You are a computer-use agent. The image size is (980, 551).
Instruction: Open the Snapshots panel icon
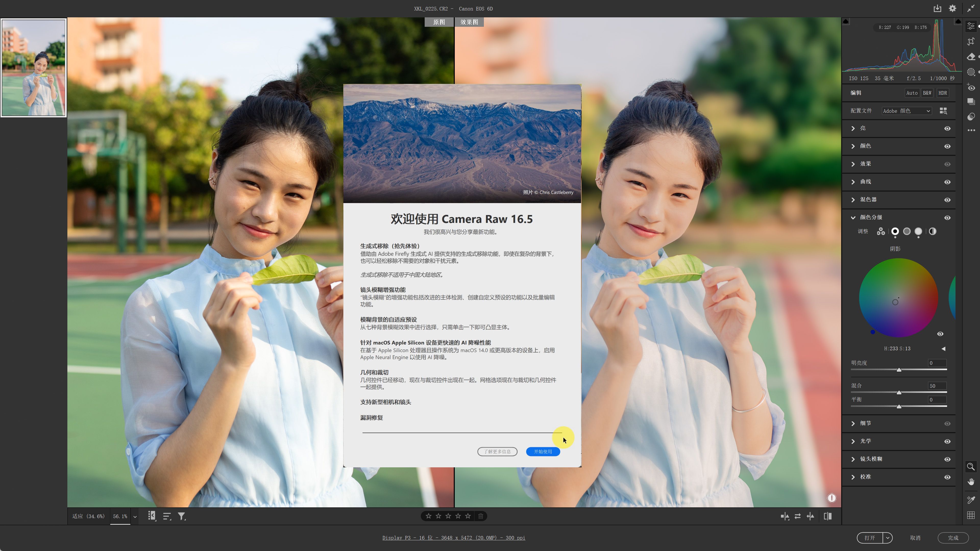pos(971,101)
